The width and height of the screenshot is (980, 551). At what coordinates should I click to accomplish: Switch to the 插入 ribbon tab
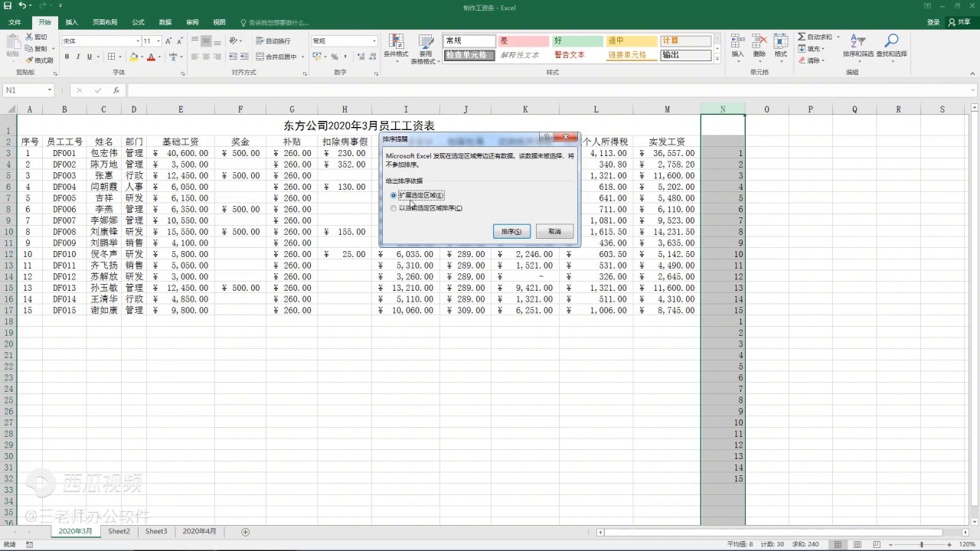pyautogui.click(x=71, y=22)
